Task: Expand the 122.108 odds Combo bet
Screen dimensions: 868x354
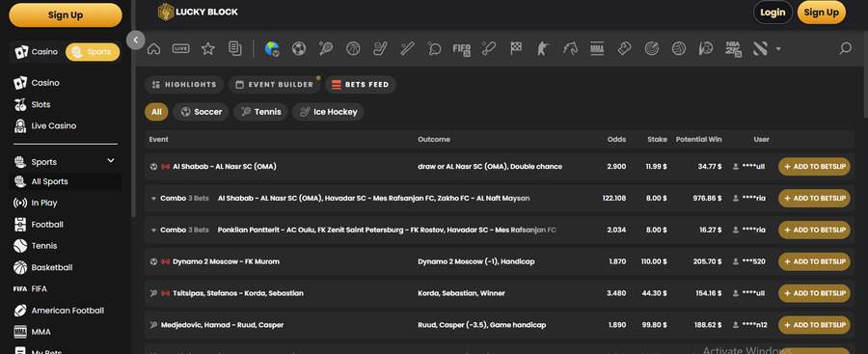Action: point(153,199)
